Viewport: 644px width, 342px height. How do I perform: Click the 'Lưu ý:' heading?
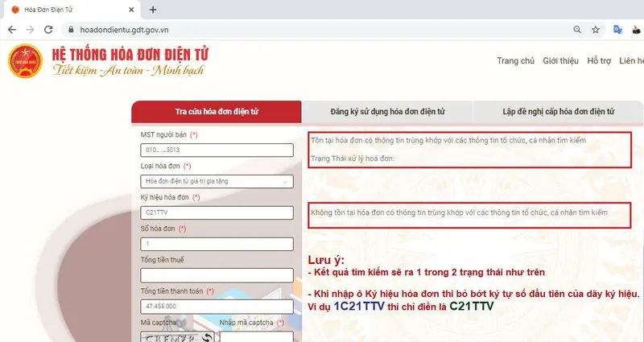(326, 260)
